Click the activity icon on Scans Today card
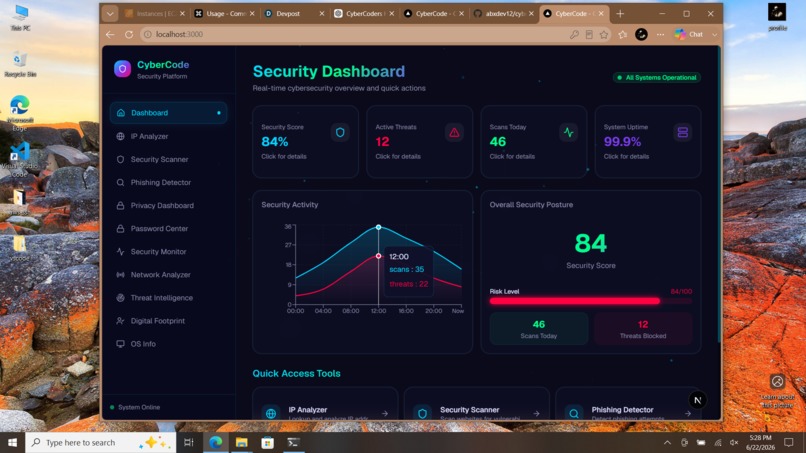806x453 pixels. point(568,132)
